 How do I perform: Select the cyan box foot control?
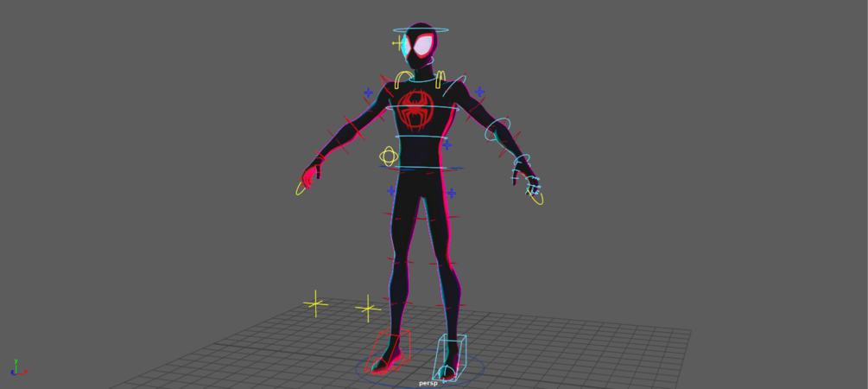coord(449,357)
